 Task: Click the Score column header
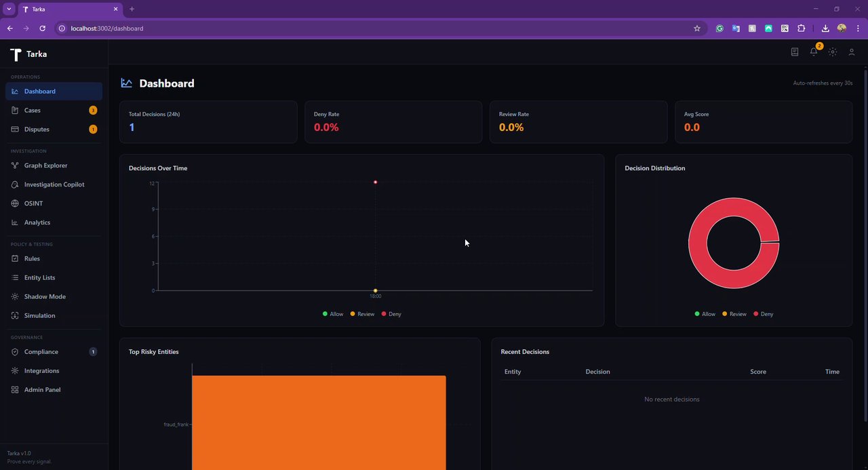(758, 372)
